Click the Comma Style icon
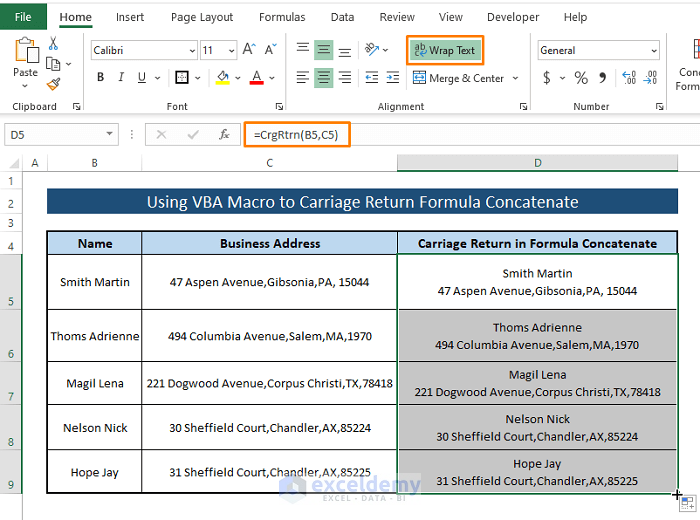Image resolution: width=700 pixels, height=520 pixels. (601, 78)
